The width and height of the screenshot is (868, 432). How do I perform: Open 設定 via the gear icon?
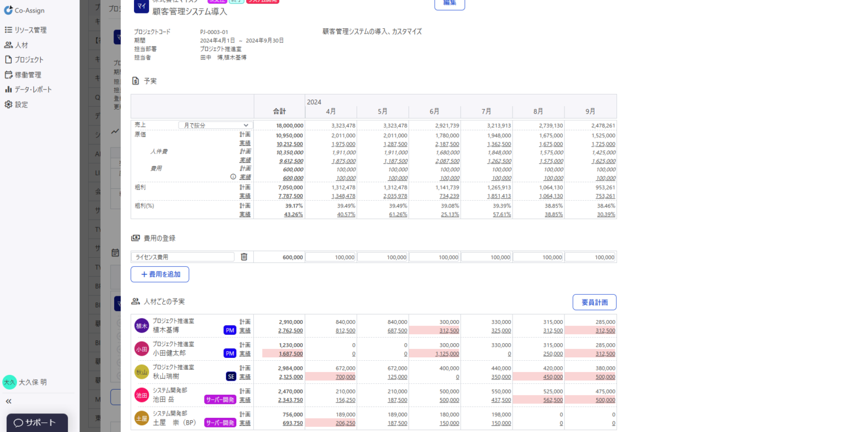tap(20, 104)
